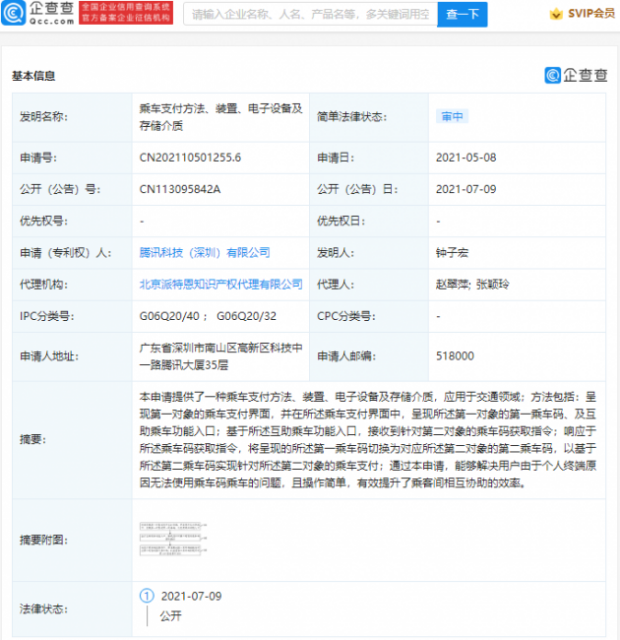
Task: Click the Qcc.com logo icon
Action: click(13, 13)
